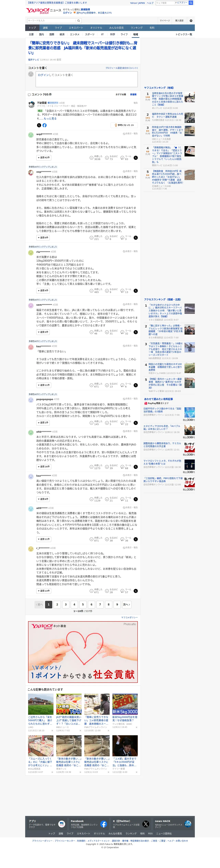Share a09's comment via X icon
This screenshot has height=868, width=220.
click(x=136, y=539)
